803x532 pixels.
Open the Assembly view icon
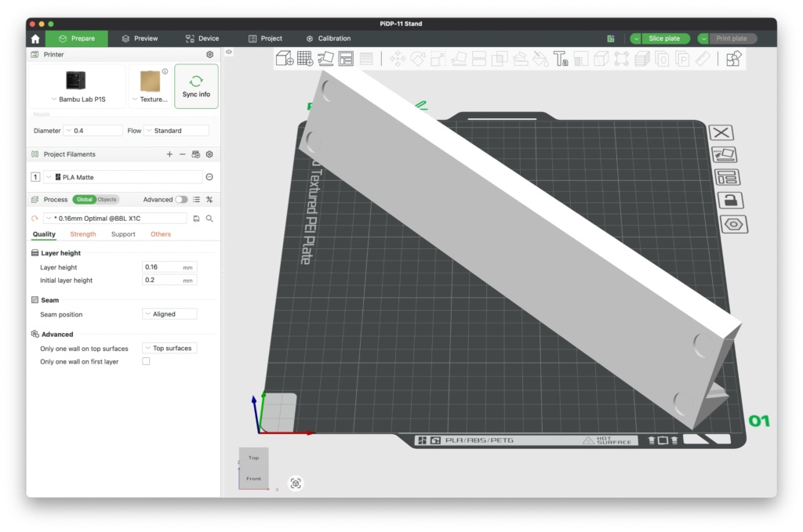pos(733,59)
